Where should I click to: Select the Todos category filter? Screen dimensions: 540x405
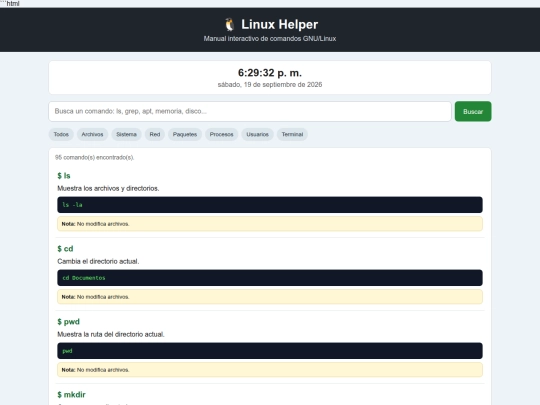61,134
